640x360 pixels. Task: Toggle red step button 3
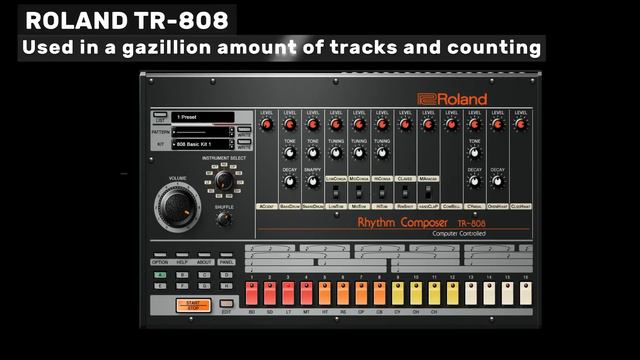point(288,293)
